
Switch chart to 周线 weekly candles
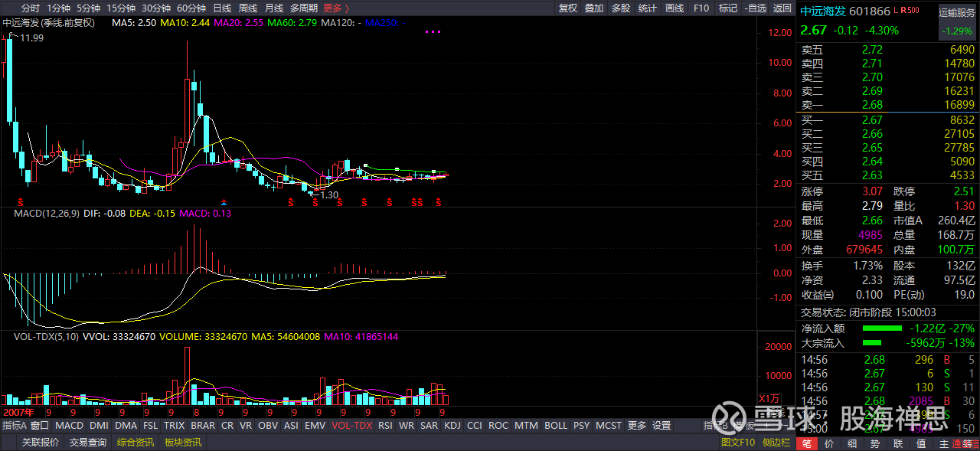248,8
